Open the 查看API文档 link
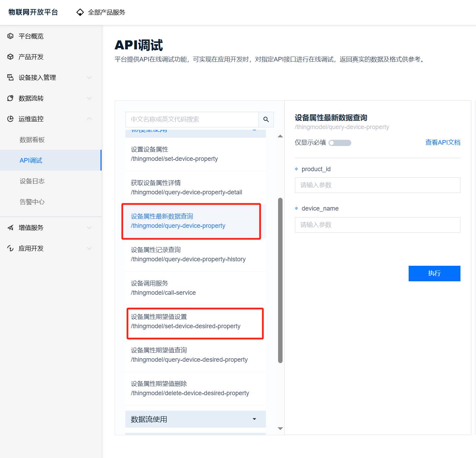This screenshot has width=476, height=458. tap(443, 142)
